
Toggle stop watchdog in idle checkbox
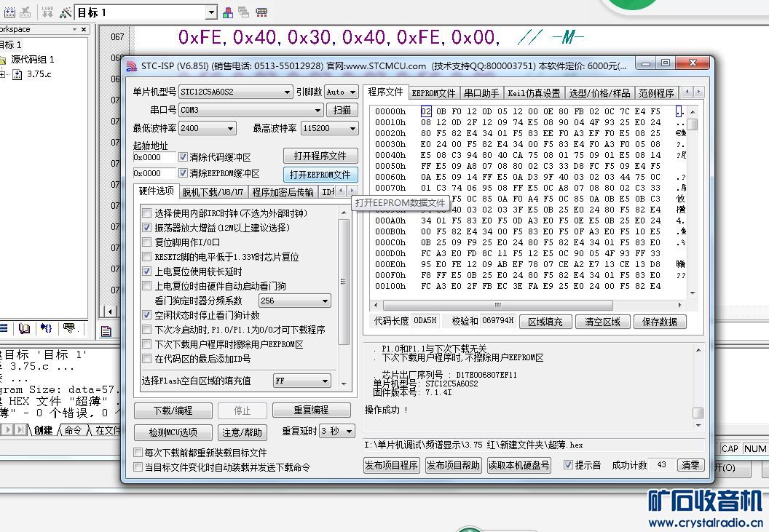click(146, 315)
